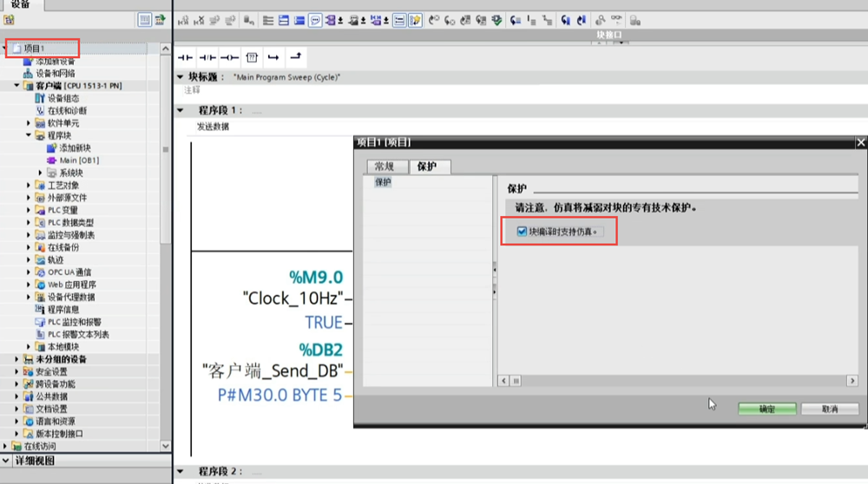Viewport: 868px width, 484px height.
Task: Toggle the project tree details view button
Action: (145, 20)
